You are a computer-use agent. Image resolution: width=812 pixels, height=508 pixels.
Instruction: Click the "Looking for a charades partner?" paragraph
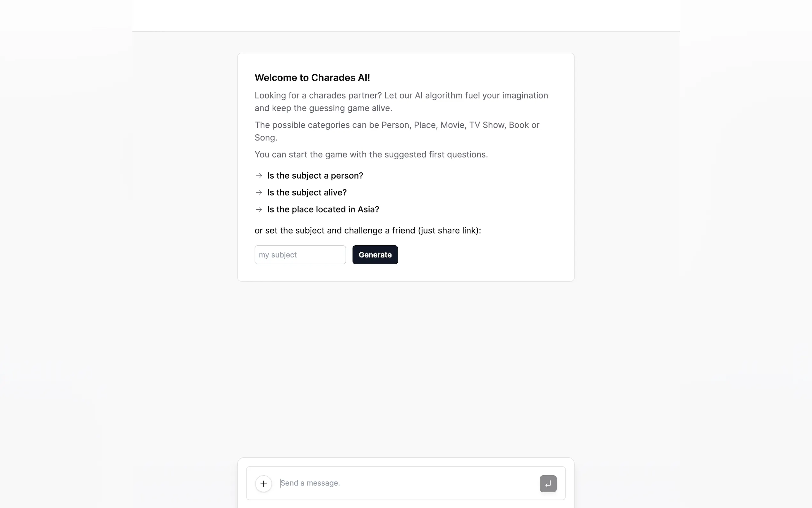point(401,101)
